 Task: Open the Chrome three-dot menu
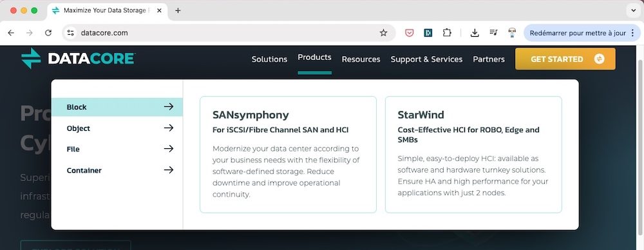pyautogui.click(x=632, y=33)
